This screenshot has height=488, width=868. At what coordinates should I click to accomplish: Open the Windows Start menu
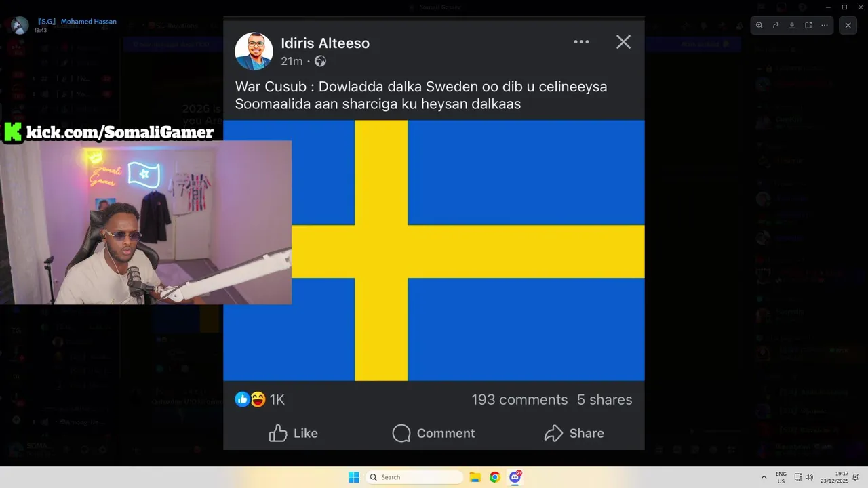pyautogui.click(x=354, y=477)
